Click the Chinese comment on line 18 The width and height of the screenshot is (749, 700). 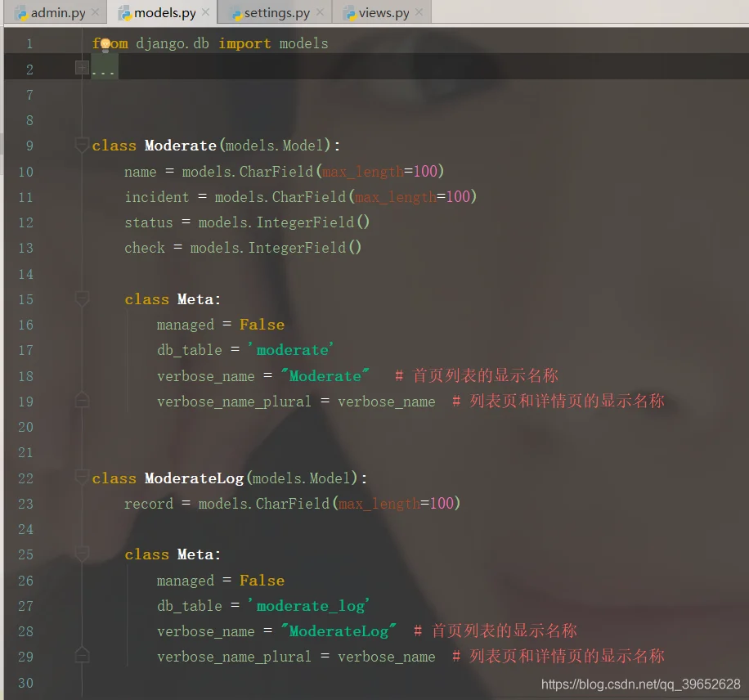click(x=477, y=375)
